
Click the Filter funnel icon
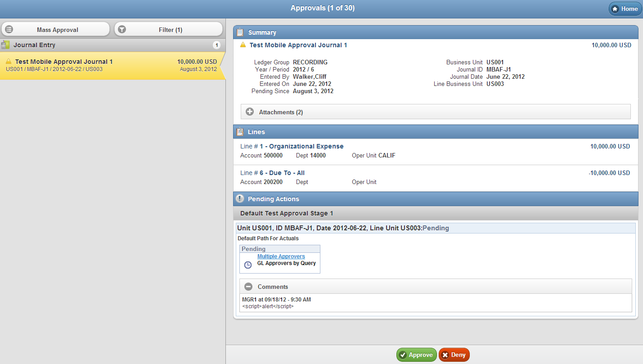[x=122, y=30]
